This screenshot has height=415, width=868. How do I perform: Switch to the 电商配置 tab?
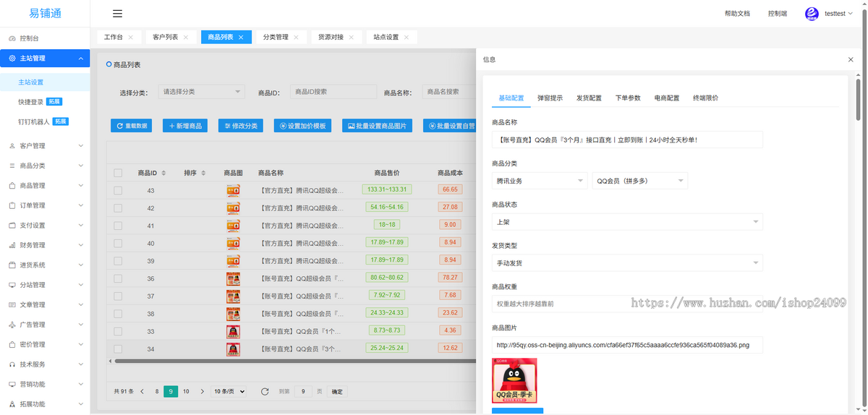[x=667, y=98]
